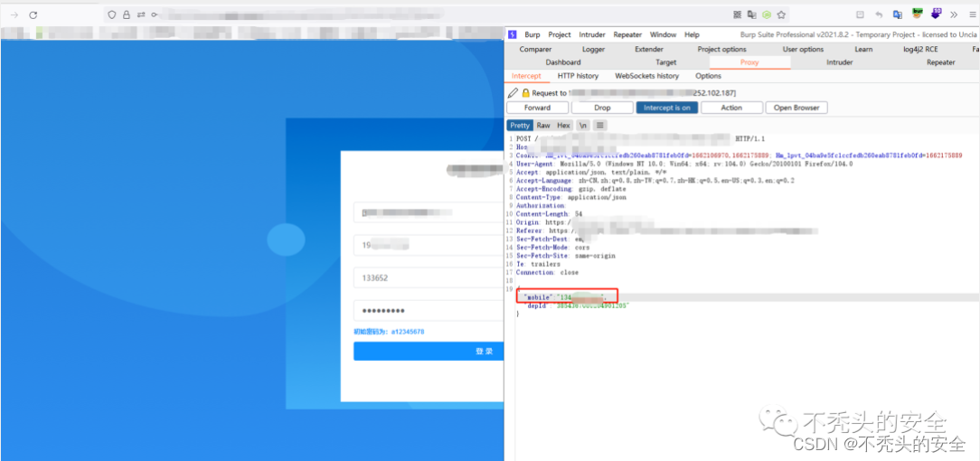Open the Window menu in Burp

pos(663,35)
